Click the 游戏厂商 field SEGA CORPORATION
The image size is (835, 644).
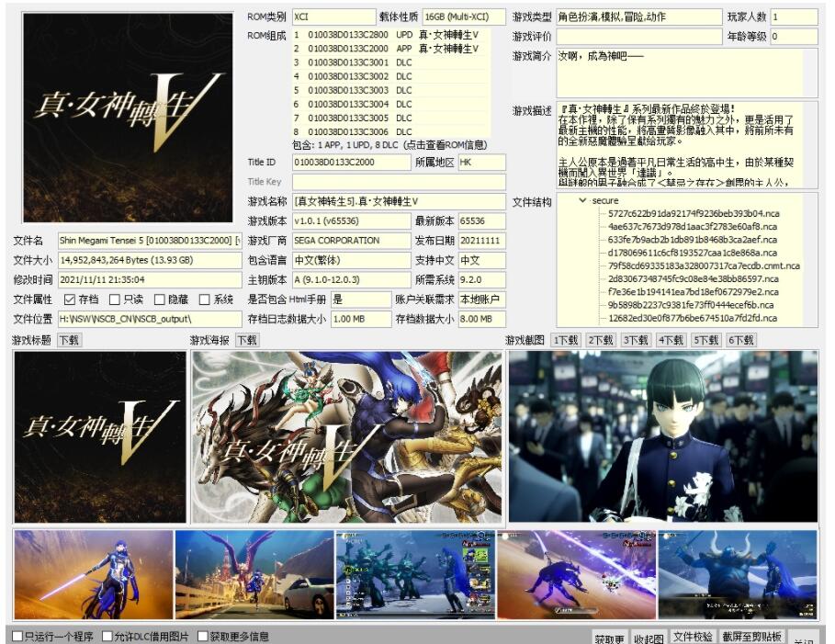point(352,241)
